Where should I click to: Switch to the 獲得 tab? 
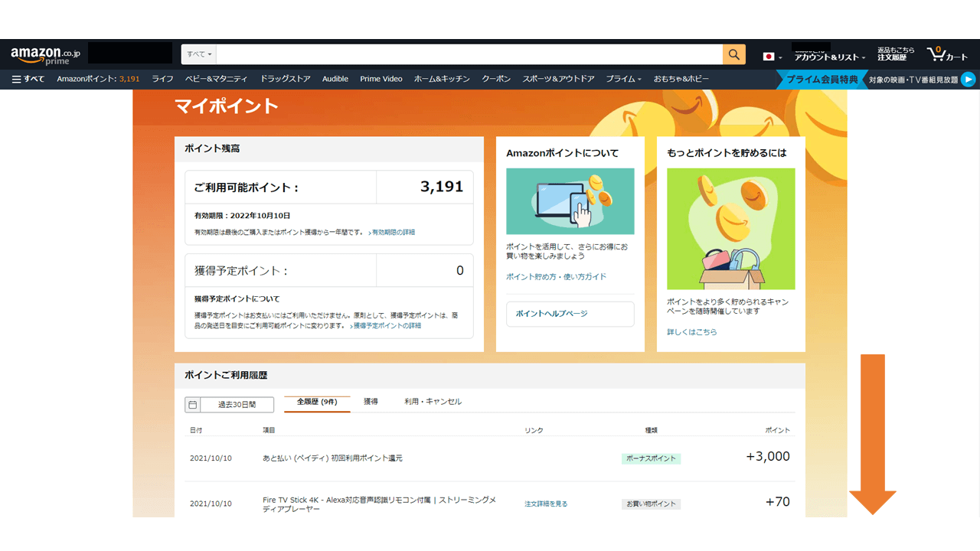371,401
